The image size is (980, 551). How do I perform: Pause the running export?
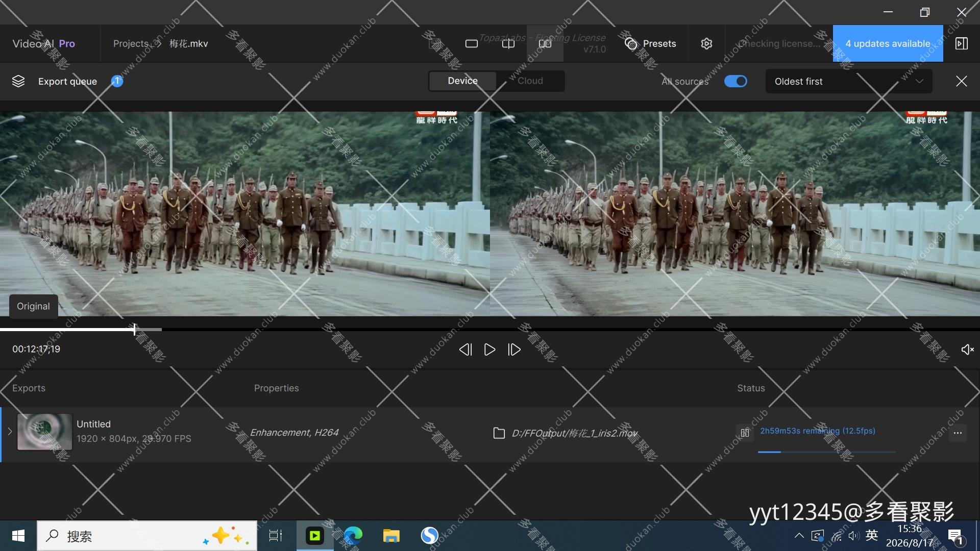[745, 433]
